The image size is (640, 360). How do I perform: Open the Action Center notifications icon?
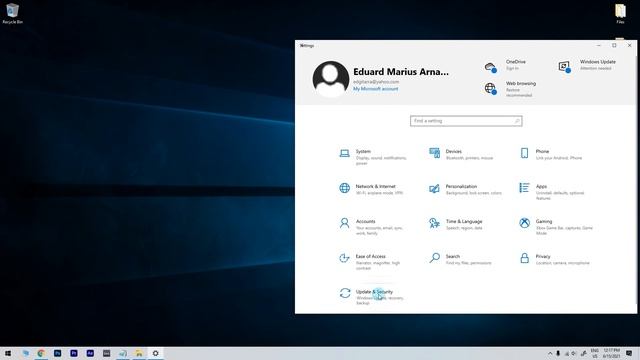click(x=629, y=353)
